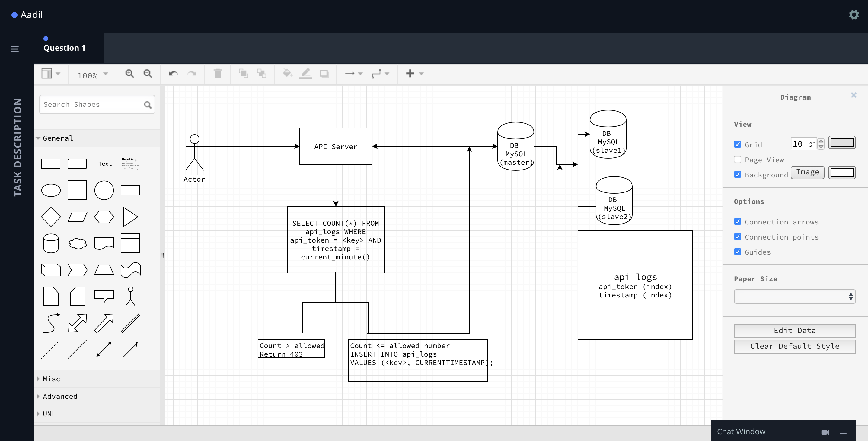Screen dimensions: 868x441
Task: Click the search magnifier in Search Shapes
Action: (x=148, y=105)
